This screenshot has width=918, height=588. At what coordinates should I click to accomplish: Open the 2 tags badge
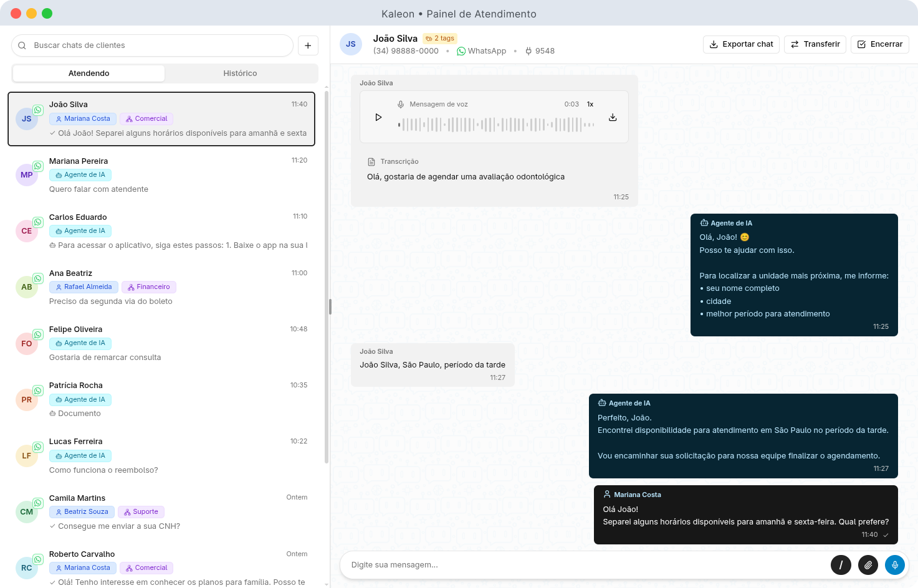click(440, 38)
